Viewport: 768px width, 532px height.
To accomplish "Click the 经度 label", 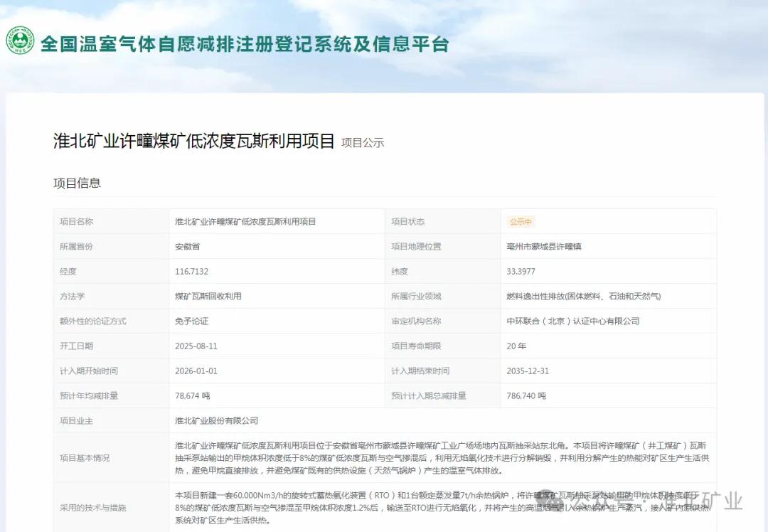I will (x=68, y=272).
